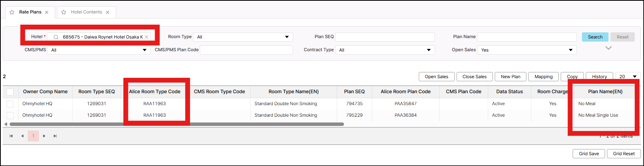Click into the Plan Name input field
The image size is (644, 166).
(527, 37)
